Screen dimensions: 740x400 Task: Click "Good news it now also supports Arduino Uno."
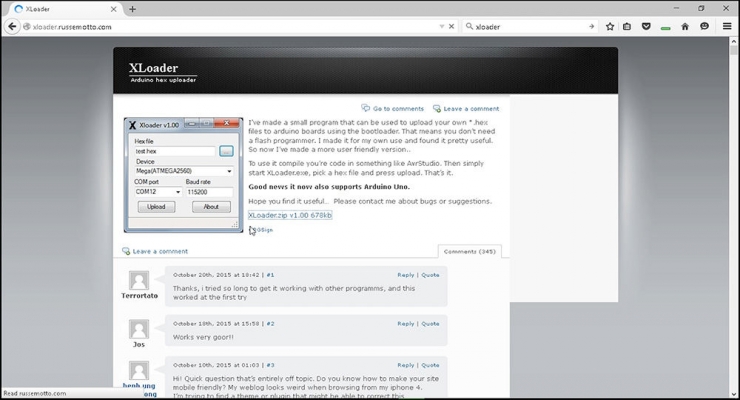[x=329, y=187]
